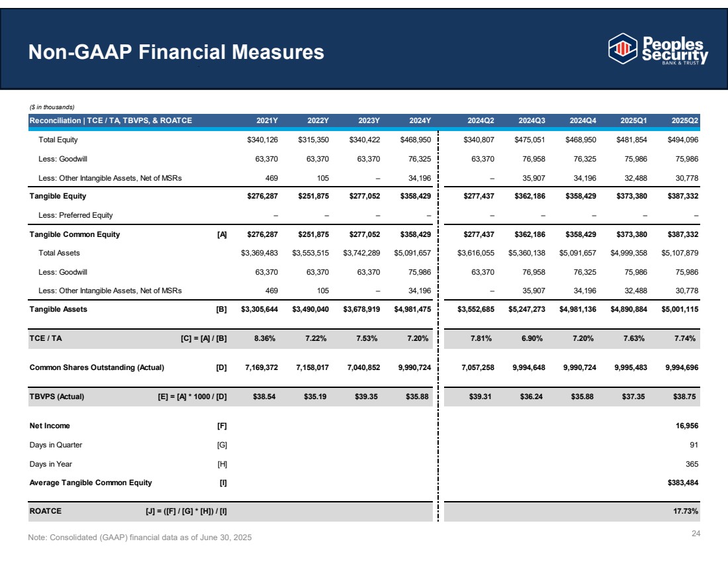
Task: Click the Peoples Security shield logo
Action: pos(622,48)
